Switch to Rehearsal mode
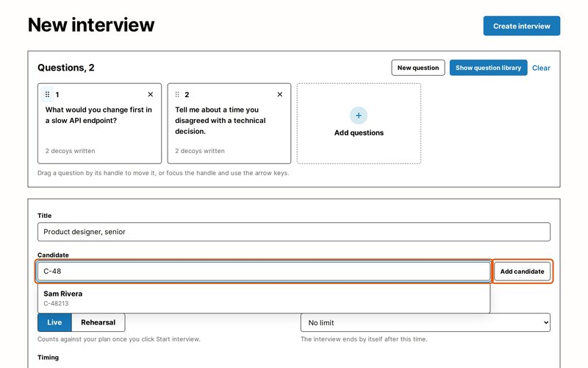 click(x=98, y=322)
